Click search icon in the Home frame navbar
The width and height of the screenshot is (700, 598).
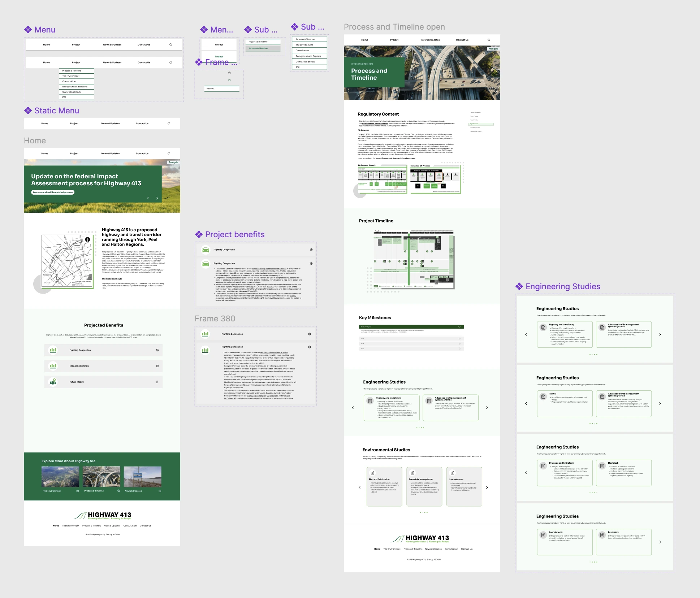(x=169, y=153)
